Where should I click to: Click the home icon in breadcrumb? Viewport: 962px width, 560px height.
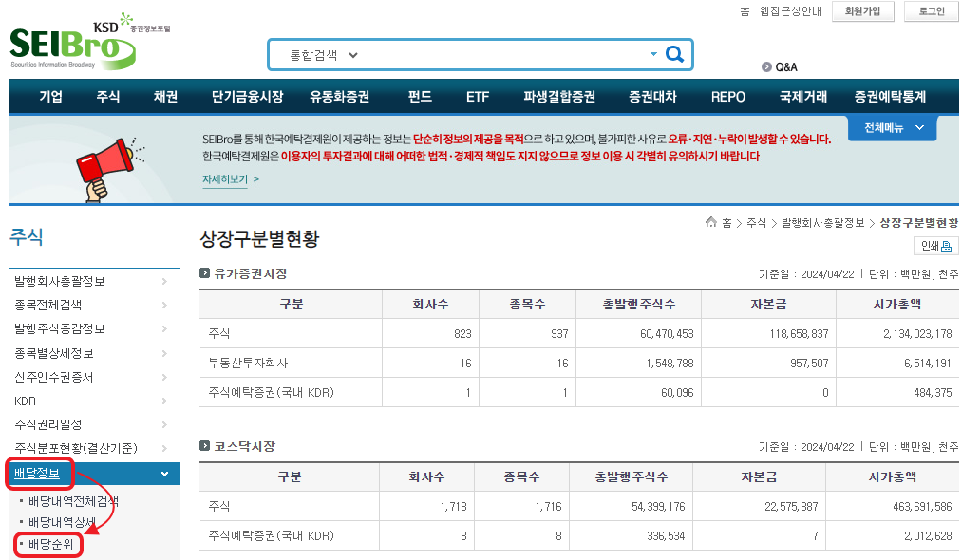710,222
